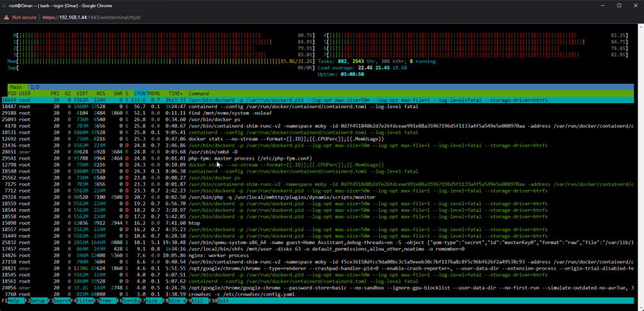Sort by the TIME+ column header
Viewport: 644px width, 311px height.
click(176, 93)
